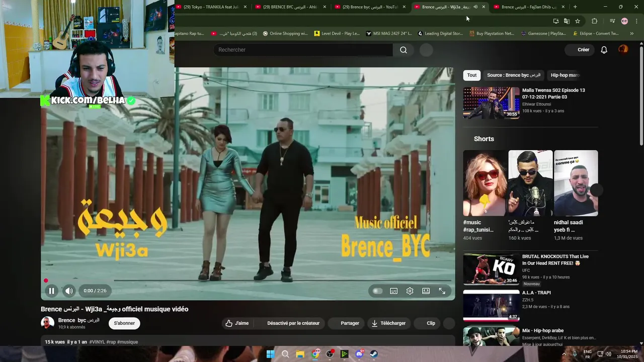Open MSI MAG 242F bookmark

(389, 34)
